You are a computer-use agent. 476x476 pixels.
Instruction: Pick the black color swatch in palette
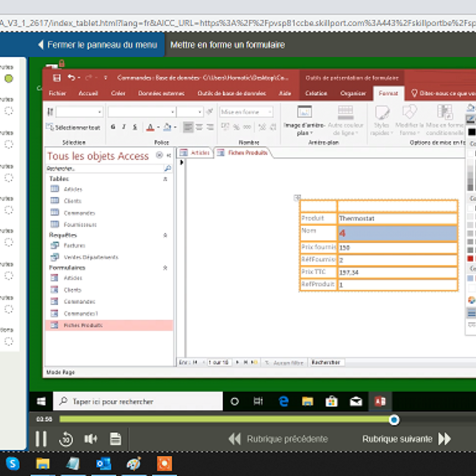471,132
